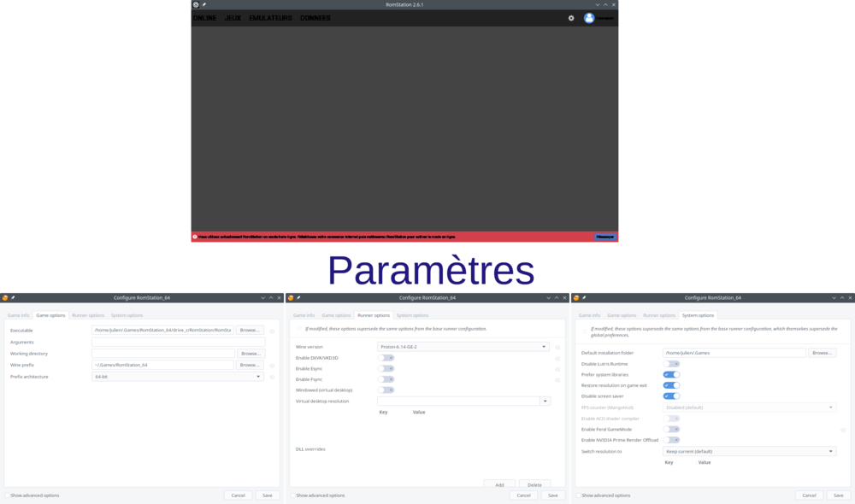The width and height of the screenshot is (855, 504).
Task: Click the reset icon beside the Wine prefix row
Action: (272, 366)
